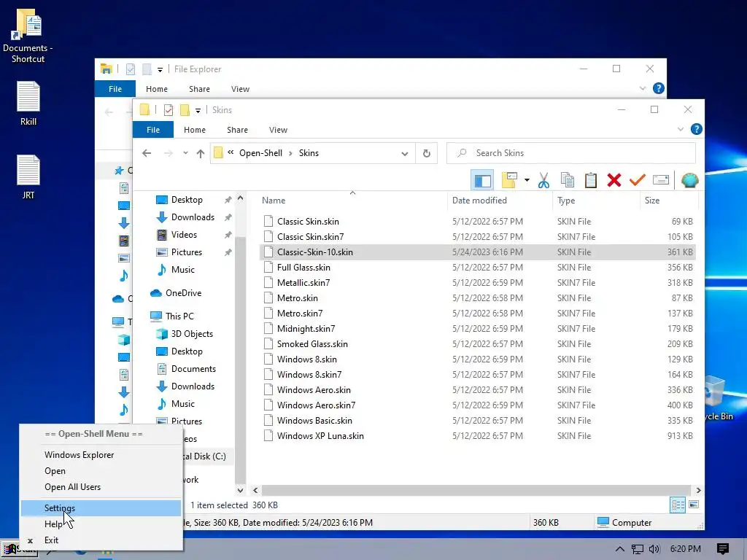This screenshot has height=560, width=747.
Task: Select Open in the Open-Shell context menu
Action: click(101, 471)
